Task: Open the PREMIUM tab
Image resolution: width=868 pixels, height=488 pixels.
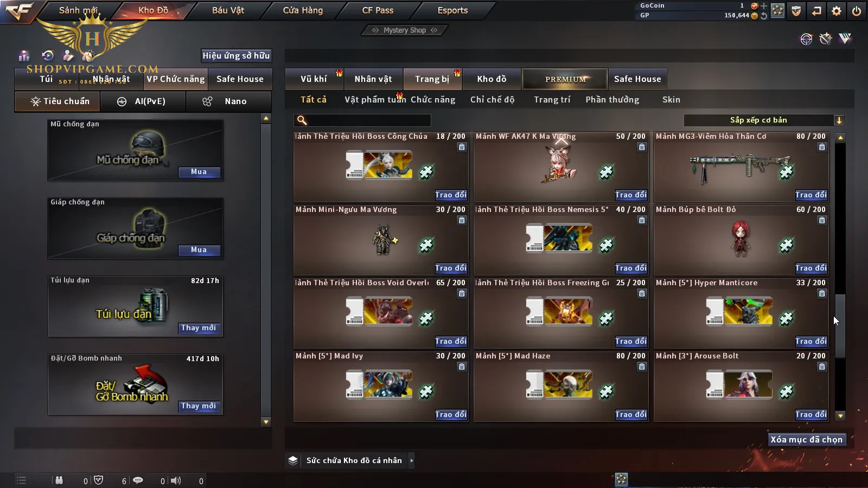Action: [565, 79]
